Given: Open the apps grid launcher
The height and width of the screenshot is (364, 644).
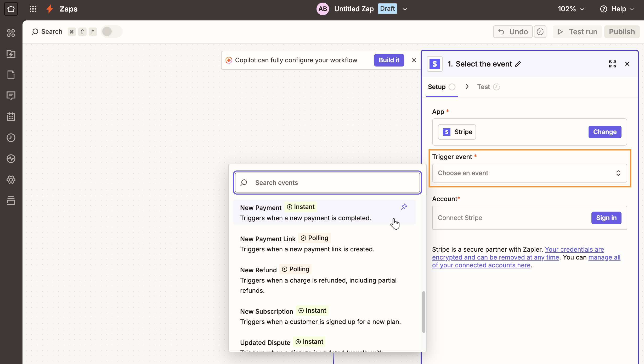Looking at the screenshot, I should pos(33,9).
